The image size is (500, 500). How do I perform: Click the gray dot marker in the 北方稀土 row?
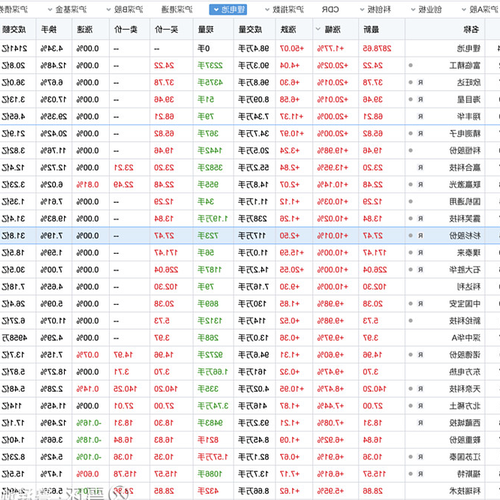coord(411,406)
